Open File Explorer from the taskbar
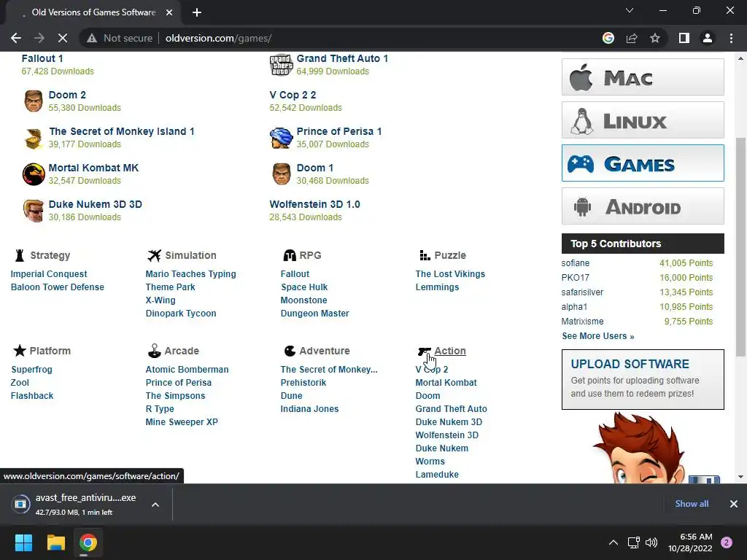The image size is (747, 560). point(55,542)
